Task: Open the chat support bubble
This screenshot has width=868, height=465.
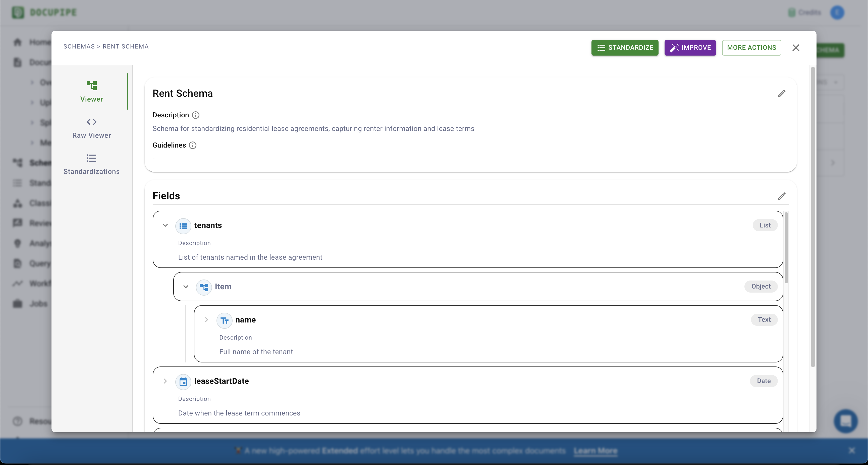Action: (x=845, y=421)
